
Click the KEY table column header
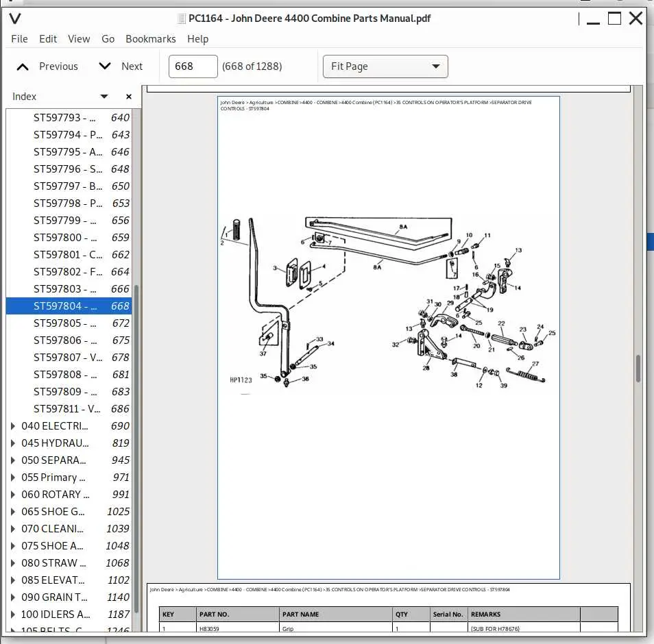click(x=178, y=614)
